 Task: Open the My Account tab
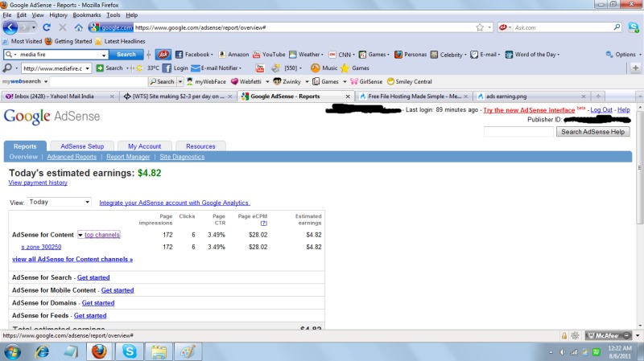pyautogui.click(x=145, y=146)
